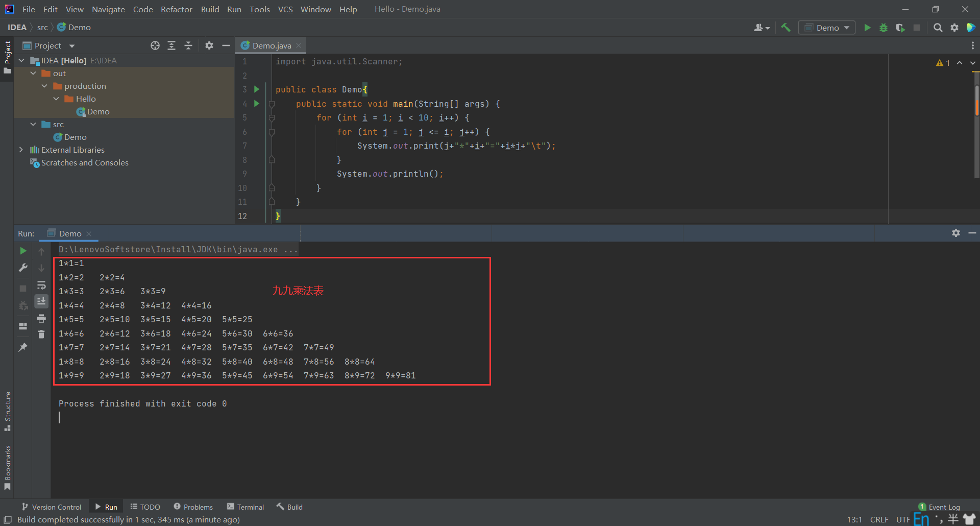This screenshot has height=526, width=980.
Task: Click the warning indicator showing 1
Action: coord(943,63)
